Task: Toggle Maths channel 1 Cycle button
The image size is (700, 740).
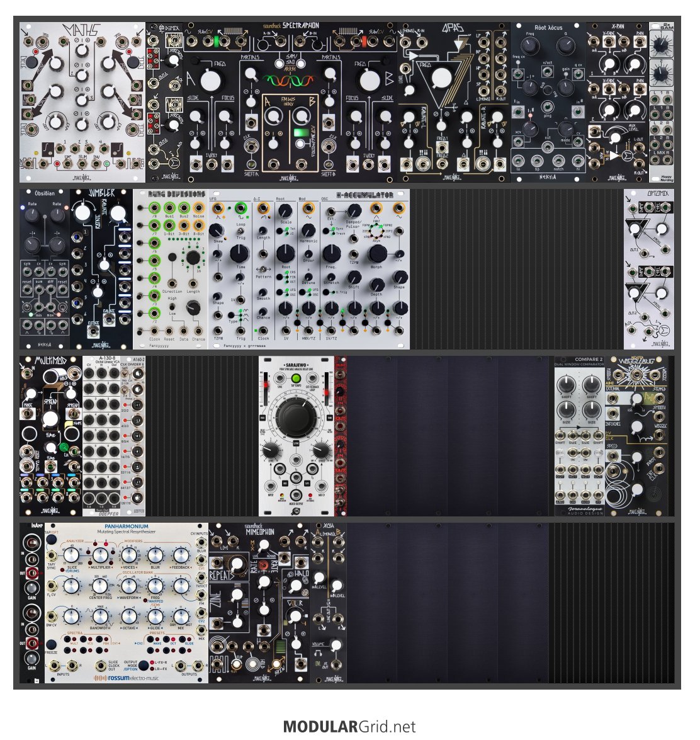Action: click(x=31, y=62)
